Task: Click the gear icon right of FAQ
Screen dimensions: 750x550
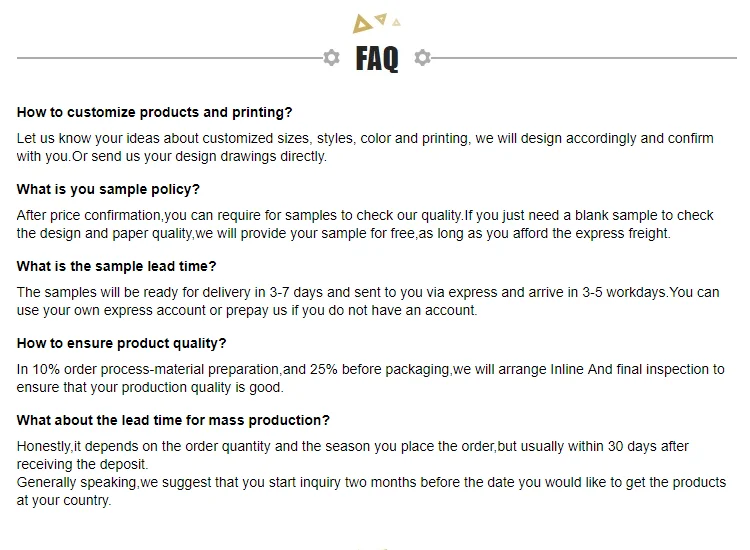Action: [422, 58]
